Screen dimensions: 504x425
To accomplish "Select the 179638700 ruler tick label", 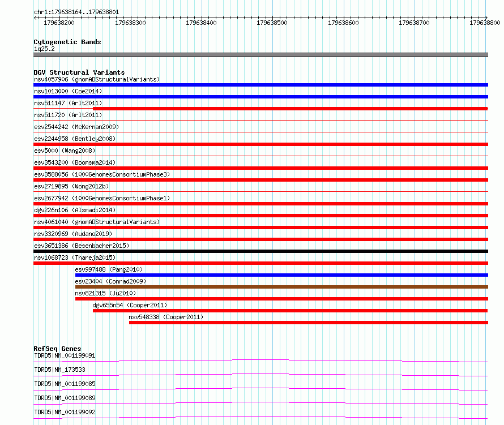I will [x=414, y=23].
